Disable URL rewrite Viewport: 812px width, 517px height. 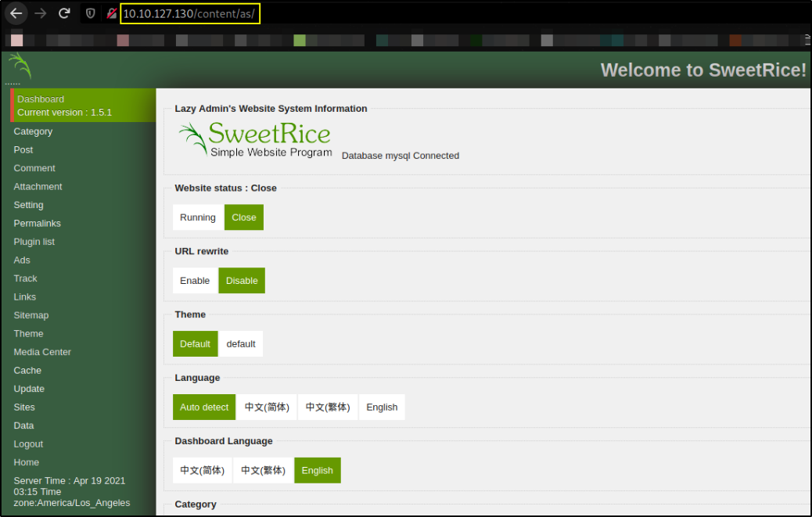pyautogui.click(x=242, y=281)
